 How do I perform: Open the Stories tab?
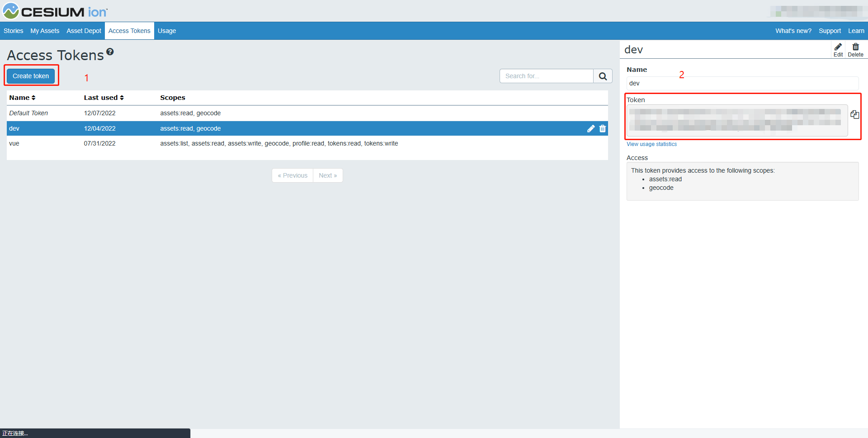tap(14, 31)
